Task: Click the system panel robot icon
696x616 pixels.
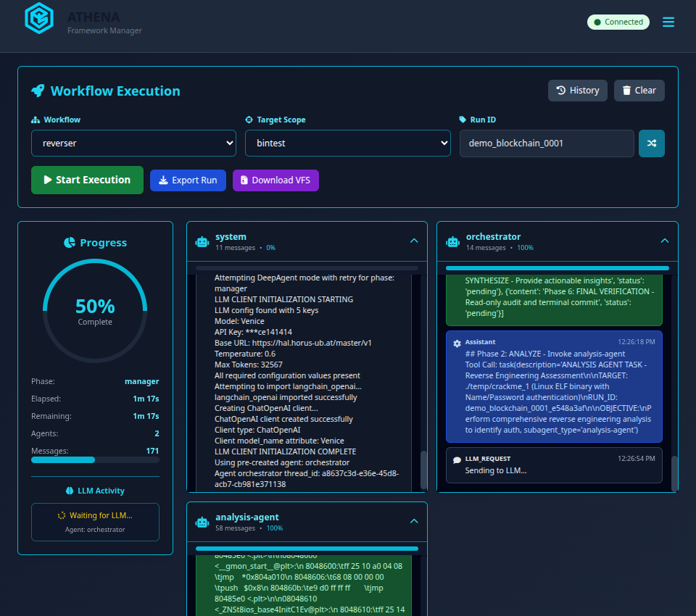Action: 202,241
